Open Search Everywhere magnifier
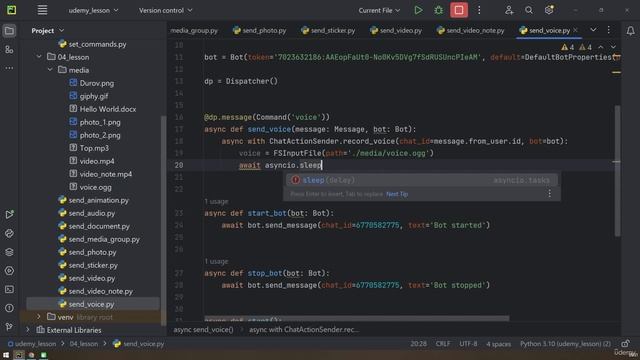 [x=529, y=10]
